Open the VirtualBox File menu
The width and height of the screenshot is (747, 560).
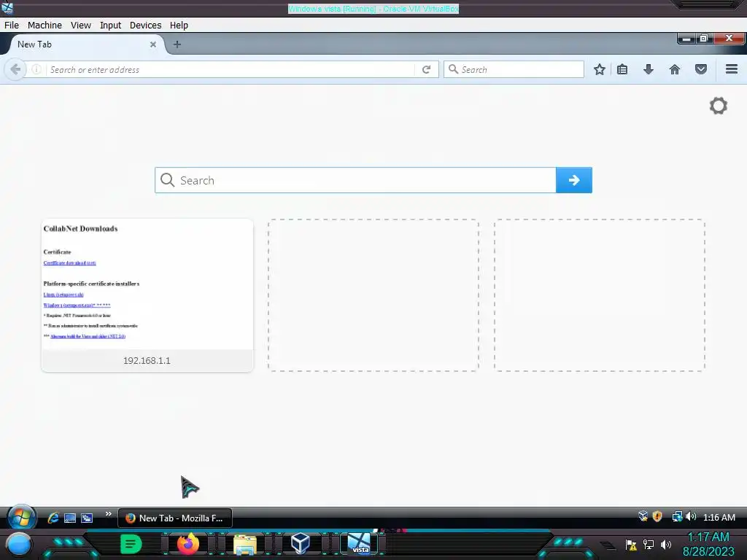point(12,26)
